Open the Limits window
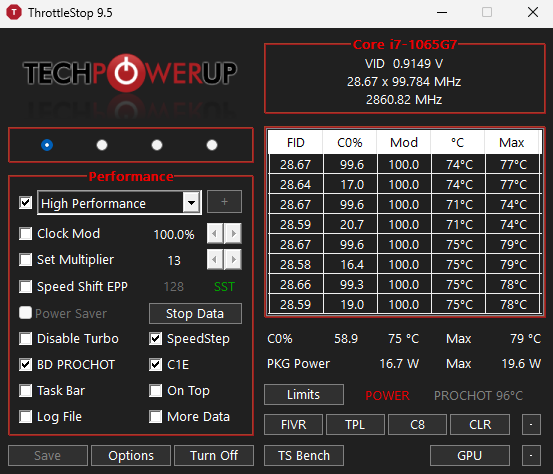Screen dimensions: 553x474 [304, 395]
